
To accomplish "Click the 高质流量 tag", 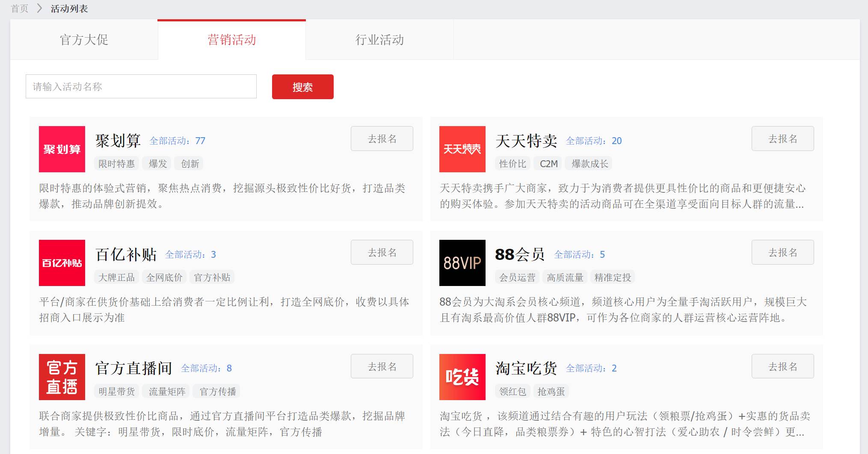I will 565,277.
